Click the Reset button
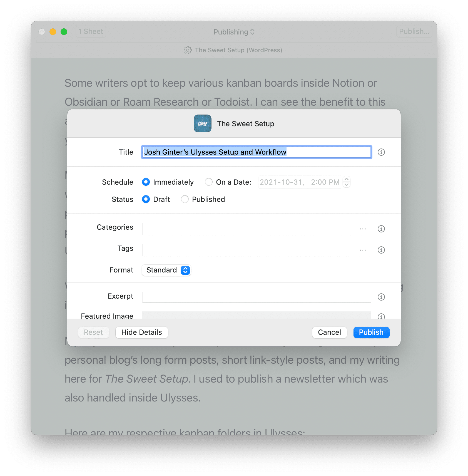468x476 pixels. click(93, 332)
